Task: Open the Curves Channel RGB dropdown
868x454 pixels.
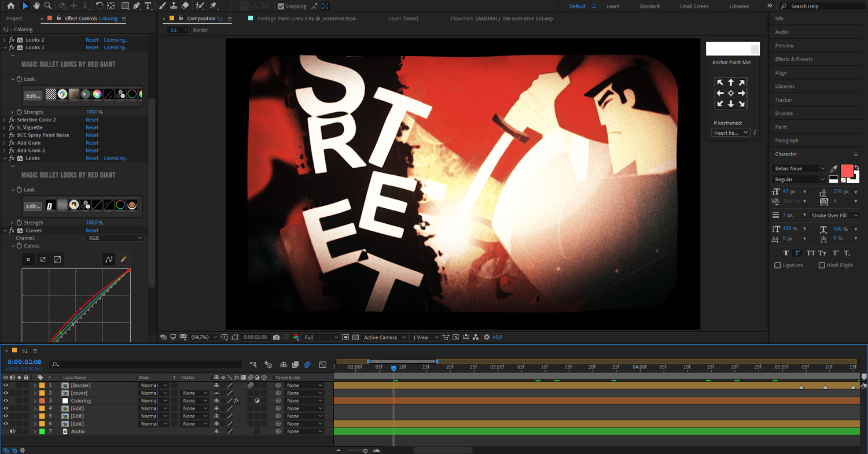Action: 115,238
